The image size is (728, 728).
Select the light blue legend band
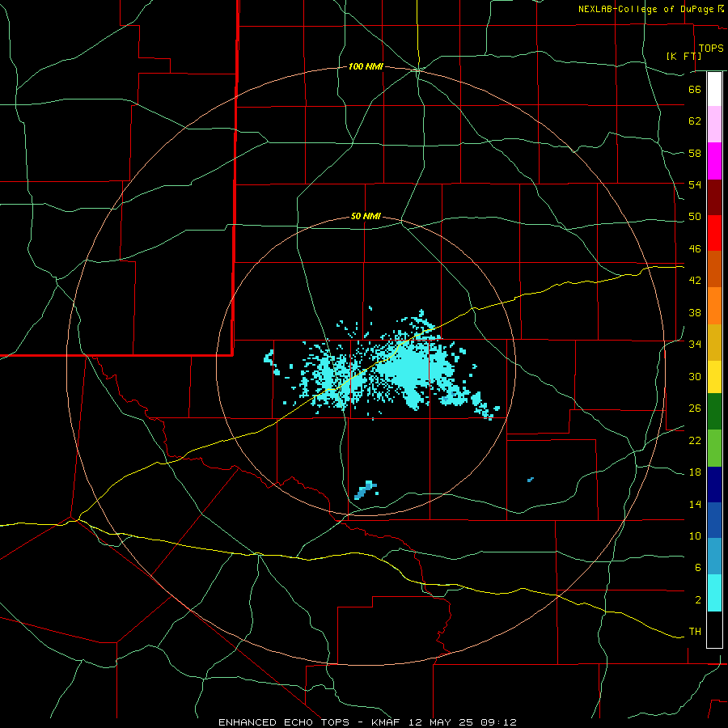[714, 557]
